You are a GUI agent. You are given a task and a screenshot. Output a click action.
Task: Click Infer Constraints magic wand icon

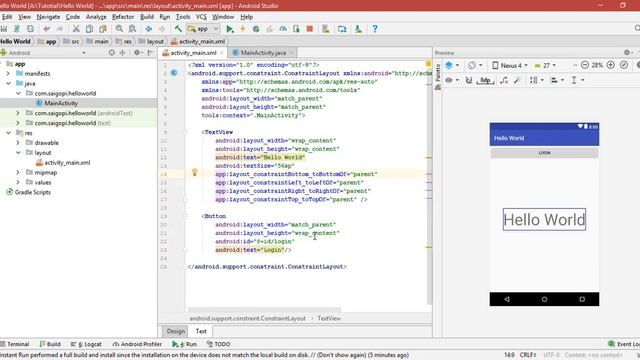(x=517, y=80)
